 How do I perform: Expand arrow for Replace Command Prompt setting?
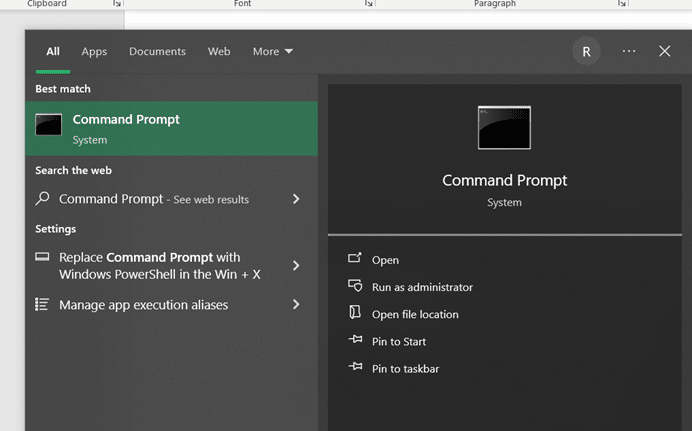[296, 266]
